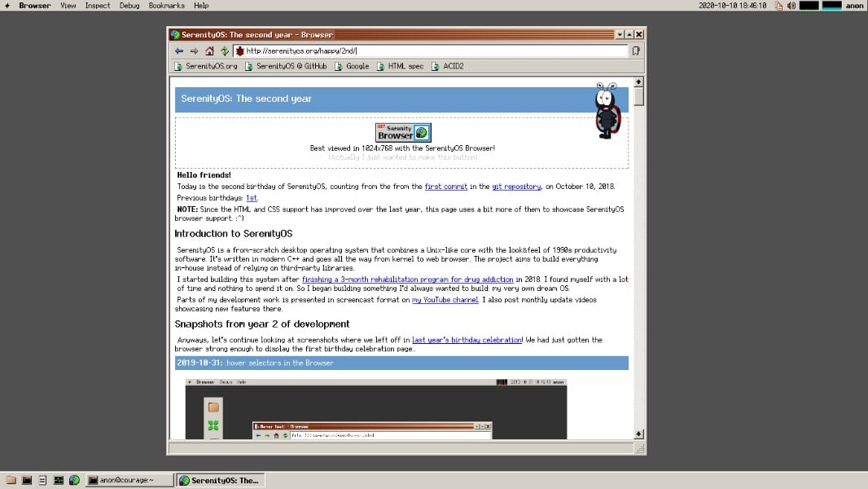Viewport: 868px width, 489px height.
Task: Open the Browser menu
Action: [x=34, y=6]
